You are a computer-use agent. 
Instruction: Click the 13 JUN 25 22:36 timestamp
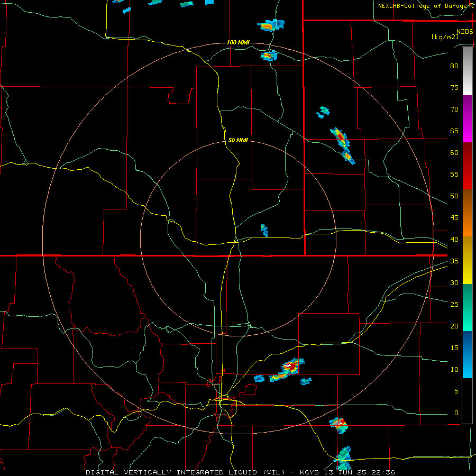tap(360, 472)
